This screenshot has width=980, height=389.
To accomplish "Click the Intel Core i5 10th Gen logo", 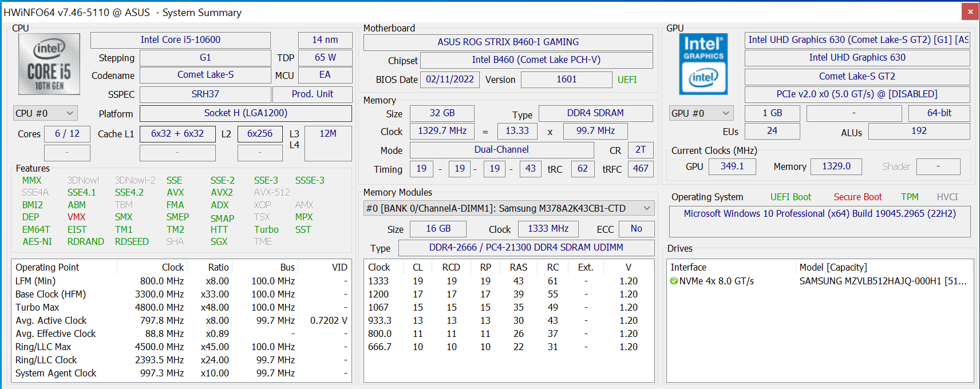I will [x=49, y=63].
